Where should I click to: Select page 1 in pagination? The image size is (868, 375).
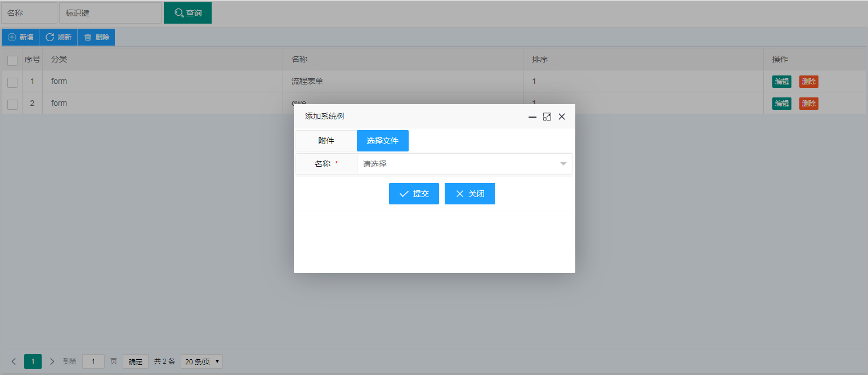[x=33, y=361]
